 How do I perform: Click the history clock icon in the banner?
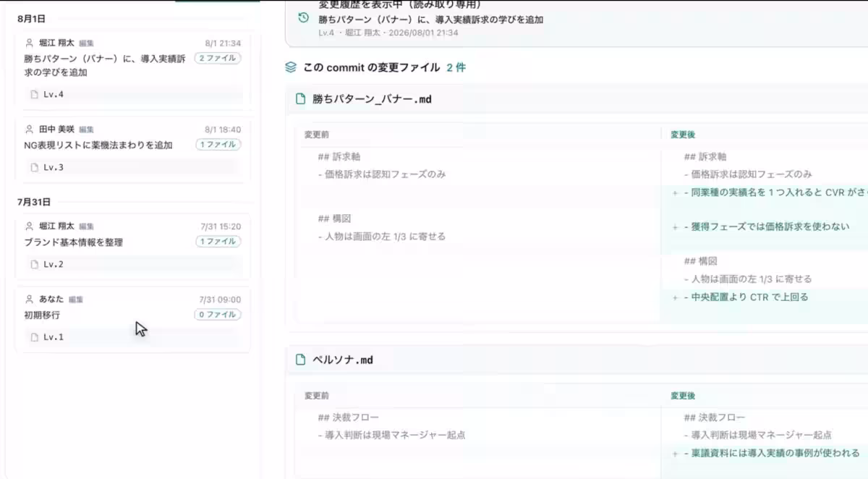tap(303, 17)
